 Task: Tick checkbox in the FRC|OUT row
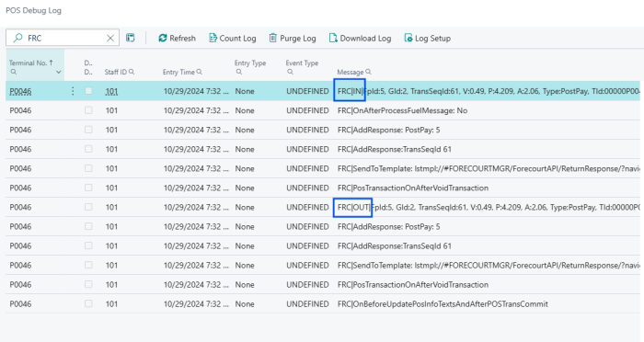[88, 208]
